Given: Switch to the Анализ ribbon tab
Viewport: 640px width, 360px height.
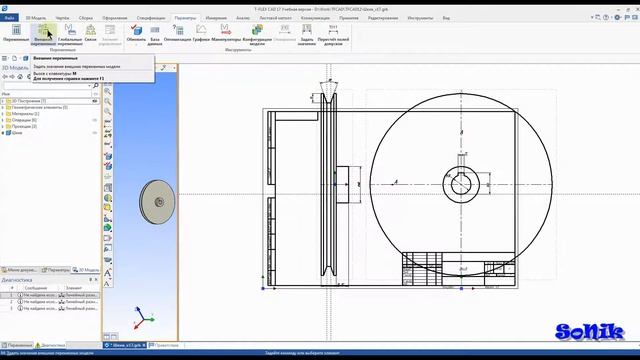Looking at the screenshot, I should (x=243, y=18).
